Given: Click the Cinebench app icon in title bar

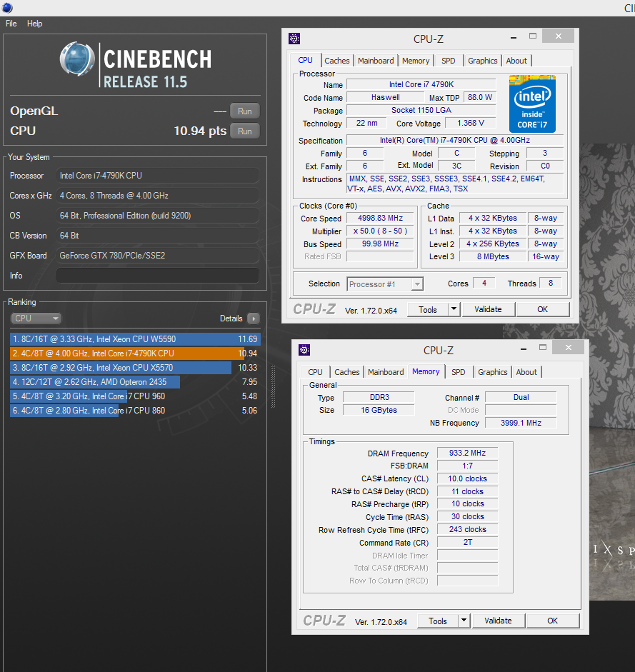Looking at the screenshot, I should 7,7.
